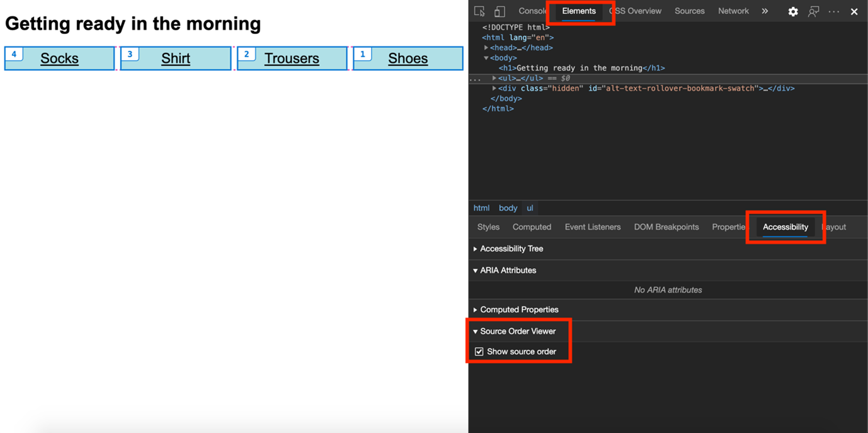Select closing html tag line
Screen dimensions: 868x433
(x=498, y=108)
